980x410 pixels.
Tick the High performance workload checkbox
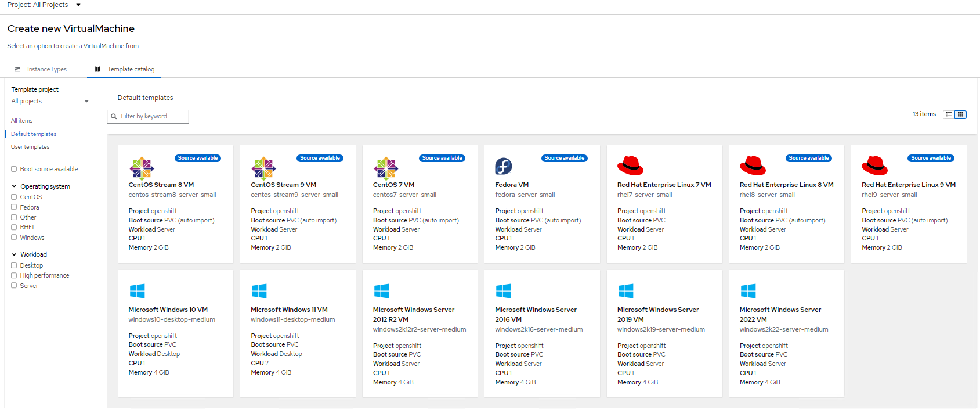[14, 276]
